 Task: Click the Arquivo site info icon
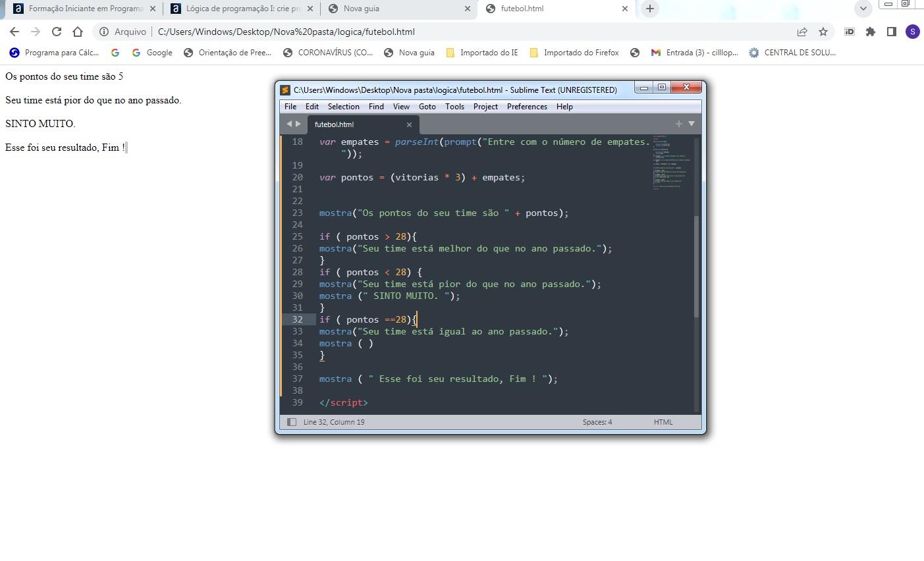(x=104, y=32)
